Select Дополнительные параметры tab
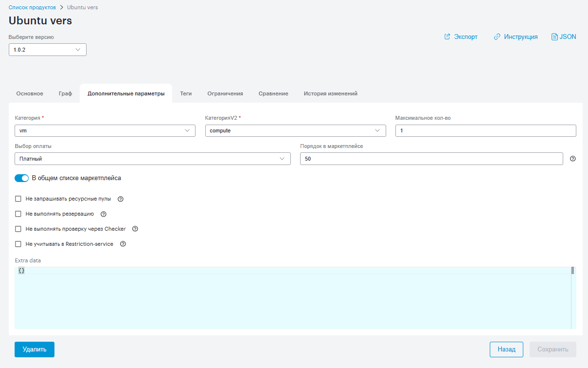This screenshot has height=368, width=588. [126, 93]
